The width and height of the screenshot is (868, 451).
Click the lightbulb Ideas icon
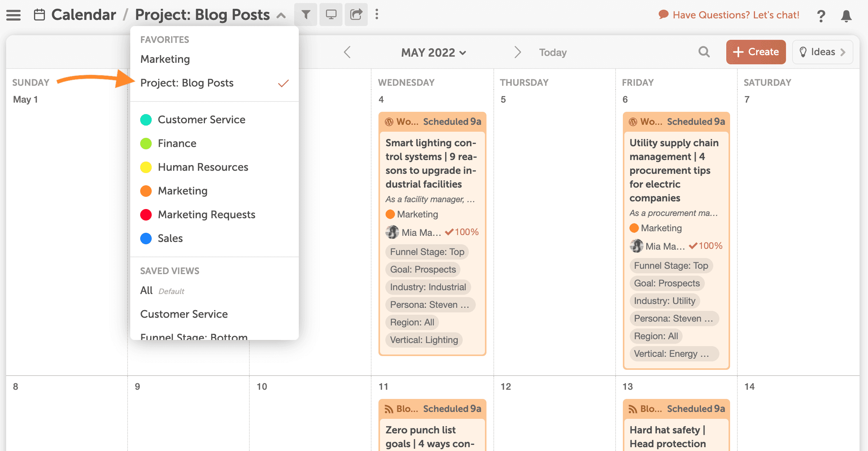pyautogui.click(x=803, y=52)
